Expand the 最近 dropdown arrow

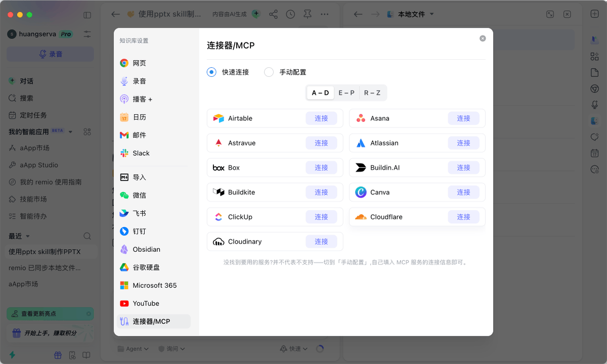tap(28, 236)
